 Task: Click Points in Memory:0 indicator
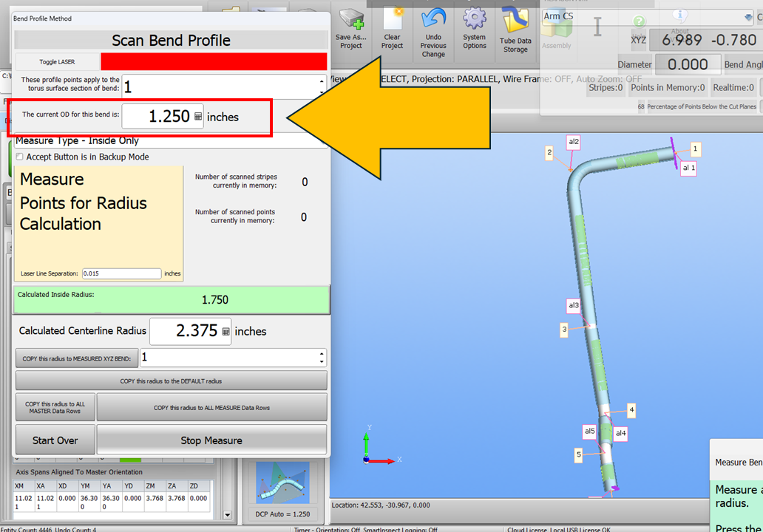click(668, 87)
